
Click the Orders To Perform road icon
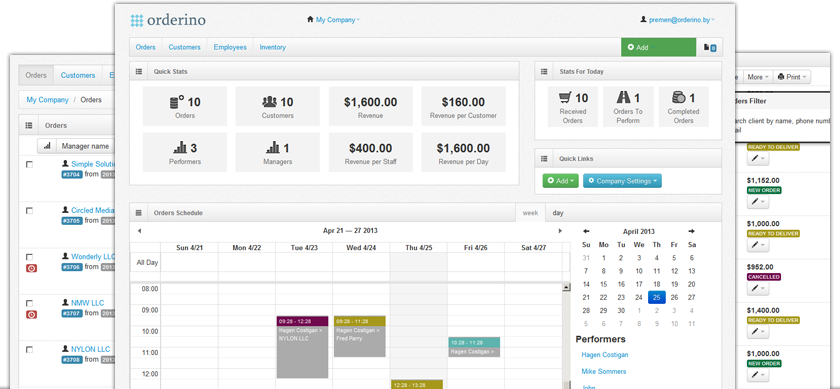pyautogui.click(x=624, y=98)
